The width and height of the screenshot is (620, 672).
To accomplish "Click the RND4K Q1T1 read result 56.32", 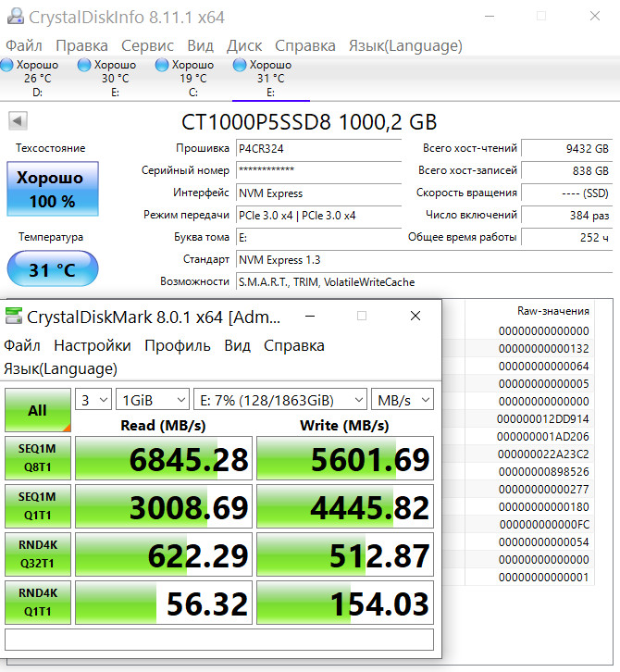I will pos(164,603).
